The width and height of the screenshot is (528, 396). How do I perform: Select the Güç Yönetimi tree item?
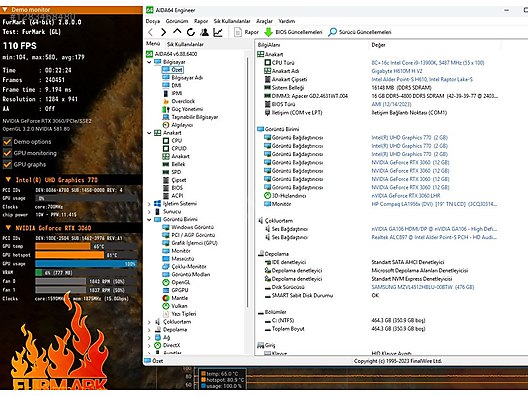[x=183, y=109]
